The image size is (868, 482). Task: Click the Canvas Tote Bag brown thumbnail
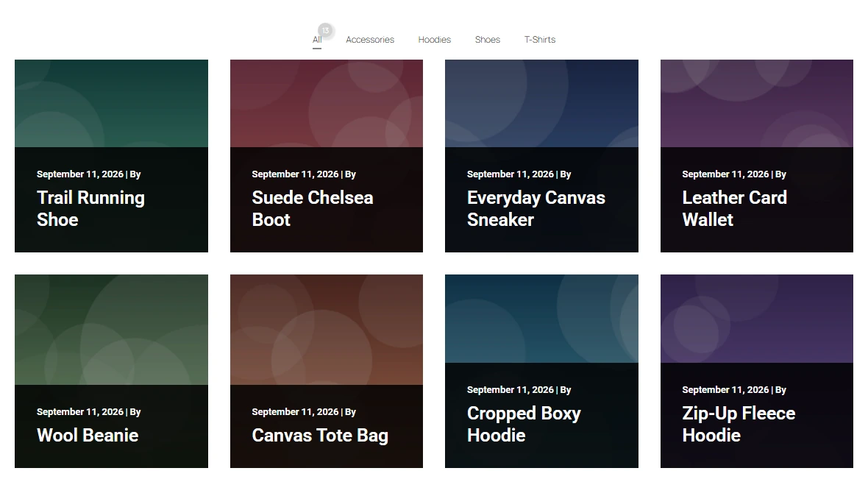tap(327, 330)
